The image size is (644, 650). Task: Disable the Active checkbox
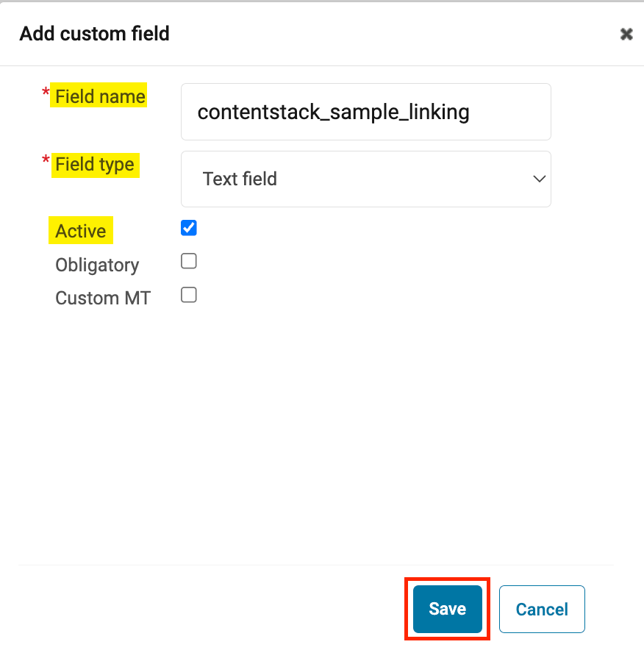(188, 228)
